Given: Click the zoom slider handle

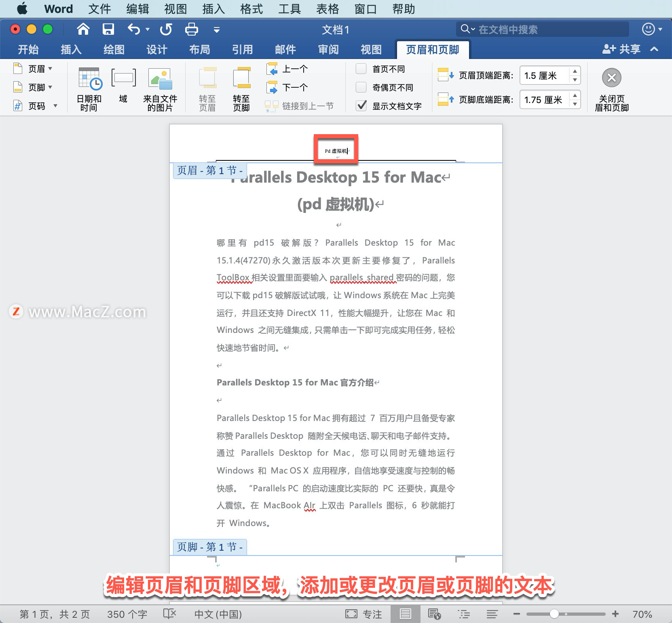Looking at the screenshot, I should coord(554,614).
